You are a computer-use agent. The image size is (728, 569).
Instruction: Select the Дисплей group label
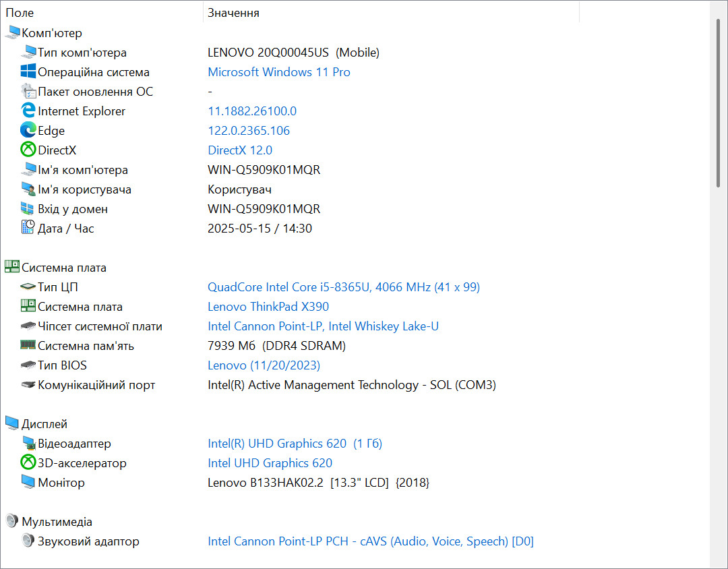tap(44, 424)
